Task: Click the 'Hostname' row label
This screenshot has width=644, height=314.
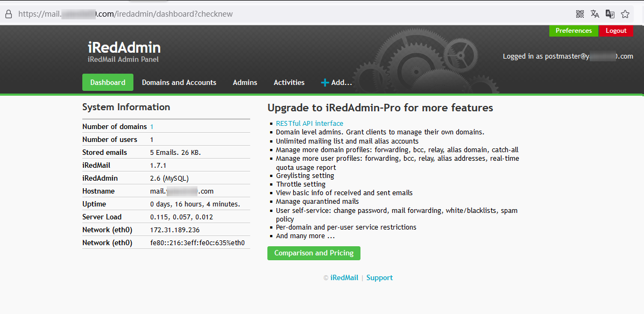Action: pyautogui.click(x=98, y=191)
